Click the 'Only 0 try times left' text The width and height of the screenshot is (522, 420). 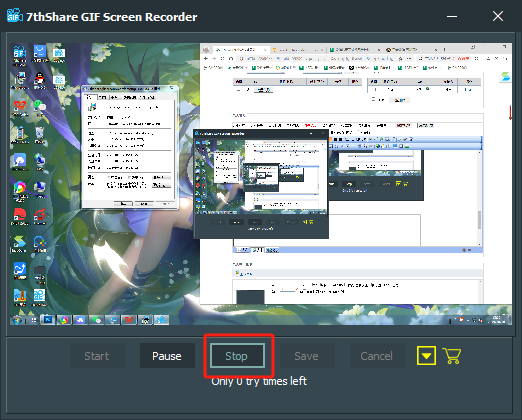point(259,381)
